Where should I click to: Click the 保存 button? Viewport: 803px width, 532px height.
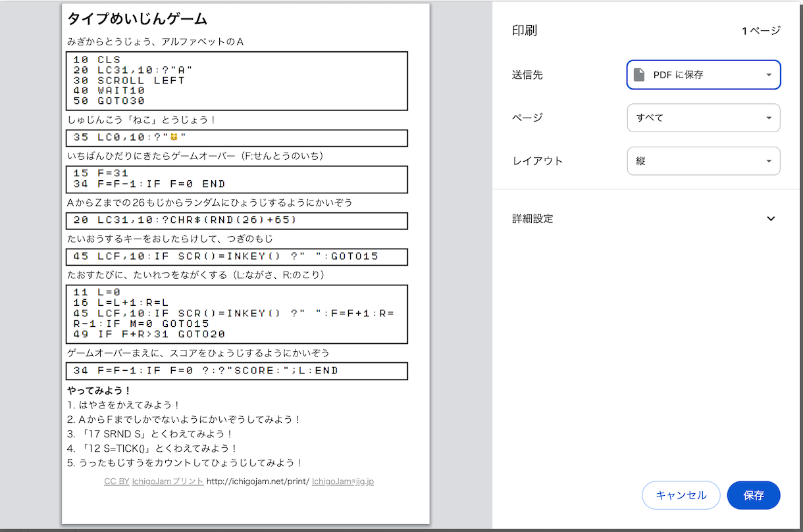754,496
